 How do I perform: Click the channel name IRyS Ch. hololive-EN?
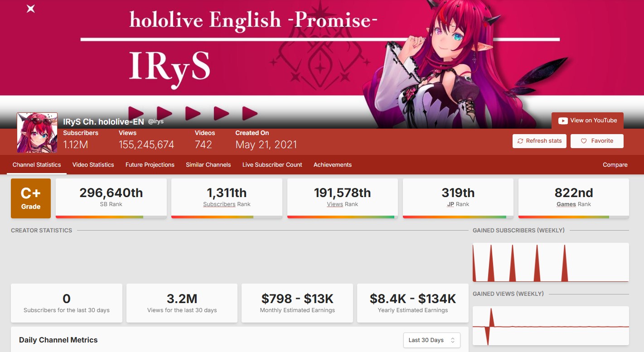point(104,122)
